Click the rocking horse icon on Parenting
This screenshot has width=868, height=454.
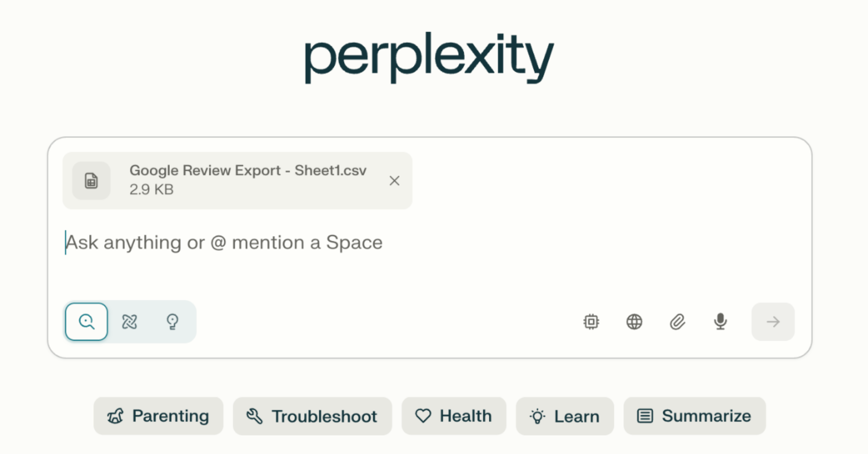coord(115,416)
